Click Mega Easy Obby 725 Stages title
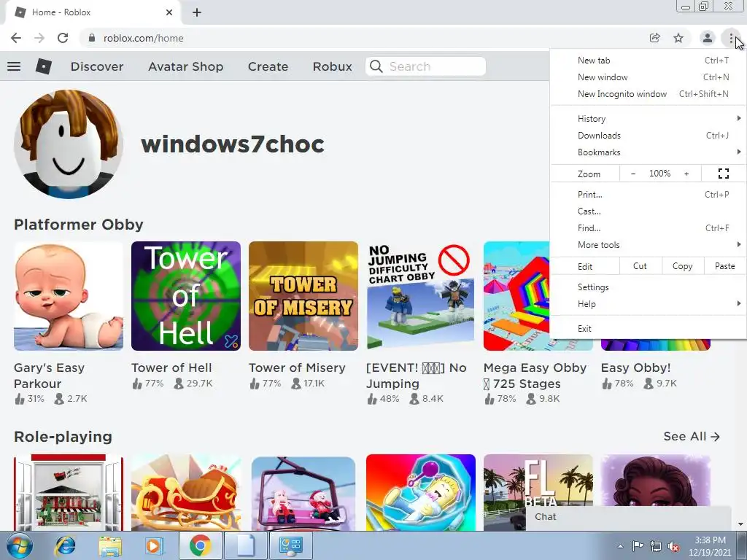 pos(535,376)
